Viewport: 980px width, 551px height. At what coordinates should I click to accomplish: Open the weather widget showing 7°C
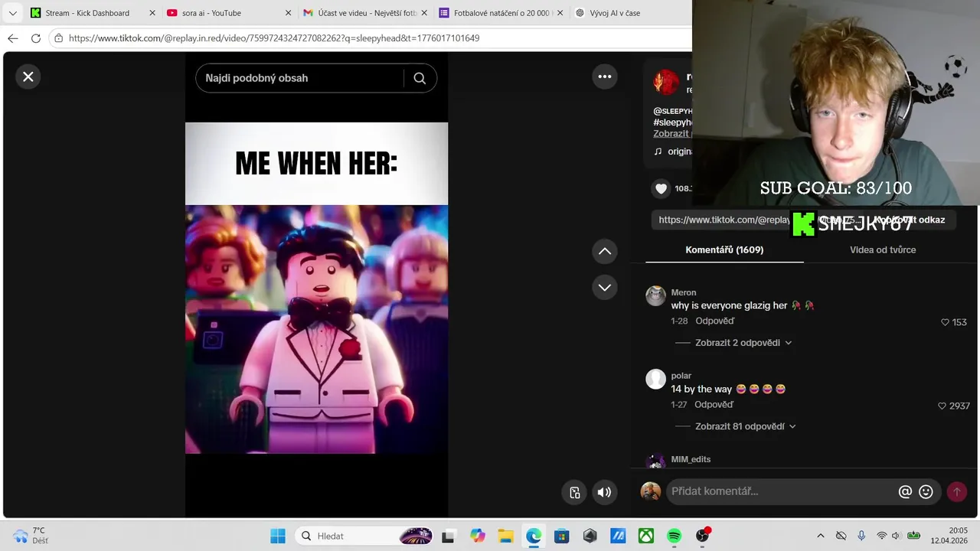[31, 536]
